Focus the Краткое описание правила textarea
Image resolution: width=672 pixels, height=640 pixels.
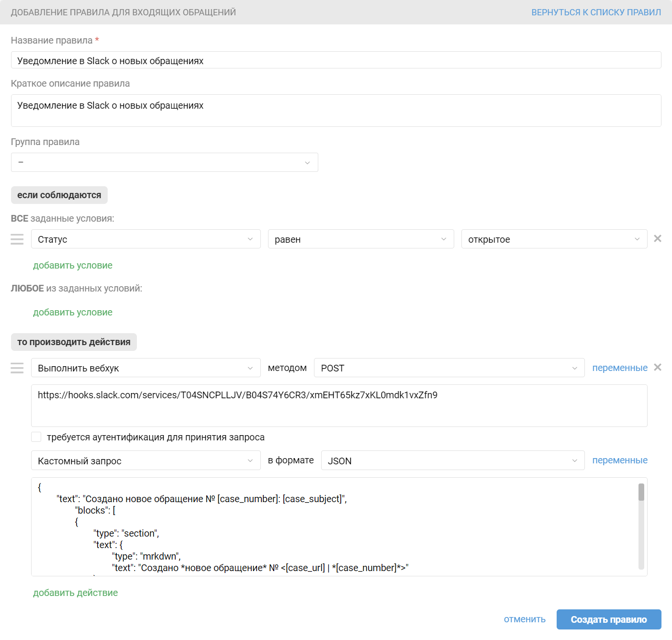pyautogui.click(x=336, y=111)
